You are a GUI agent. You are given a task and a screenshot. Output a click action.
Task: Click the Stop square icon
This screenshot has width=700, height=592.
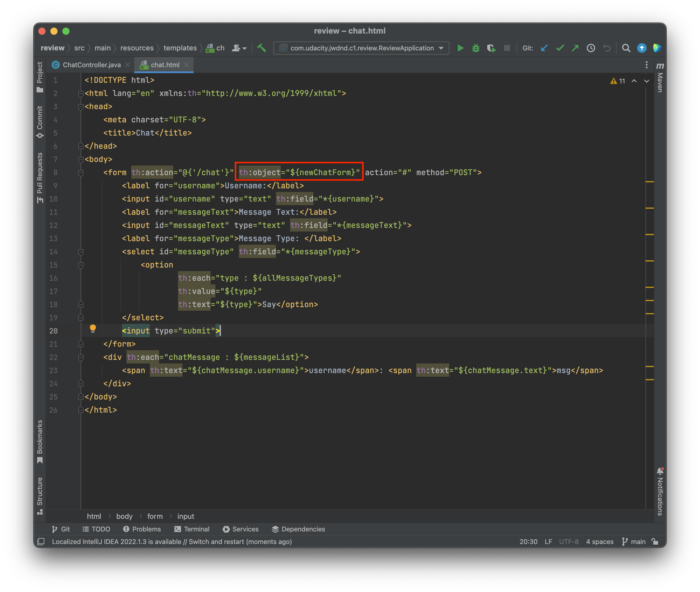pos(507,48)
